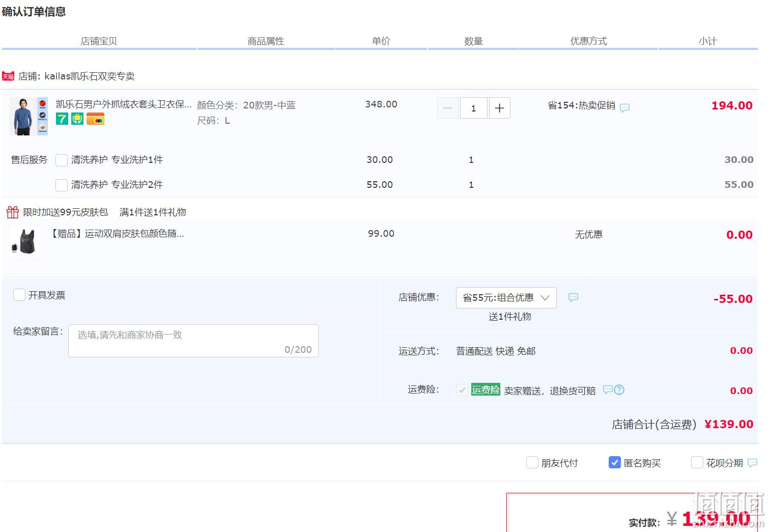Image resolution: width=769 pixels, height=532 pixels.
Task: Check 清洗养护 专业洗护1件 option
Action: 62,160
